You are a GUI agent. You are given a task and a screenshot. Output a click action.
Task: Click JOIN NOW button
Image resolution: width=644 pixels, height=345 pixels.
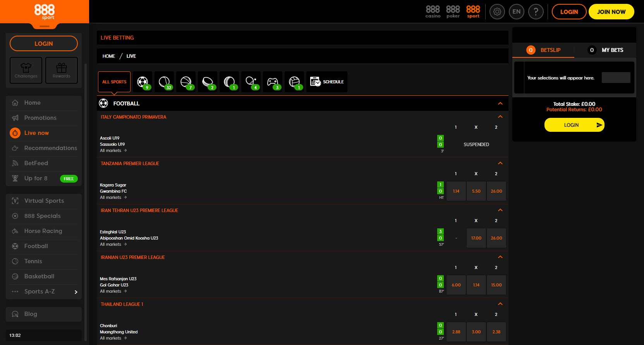pyautogui.click(x=611, y=12)
